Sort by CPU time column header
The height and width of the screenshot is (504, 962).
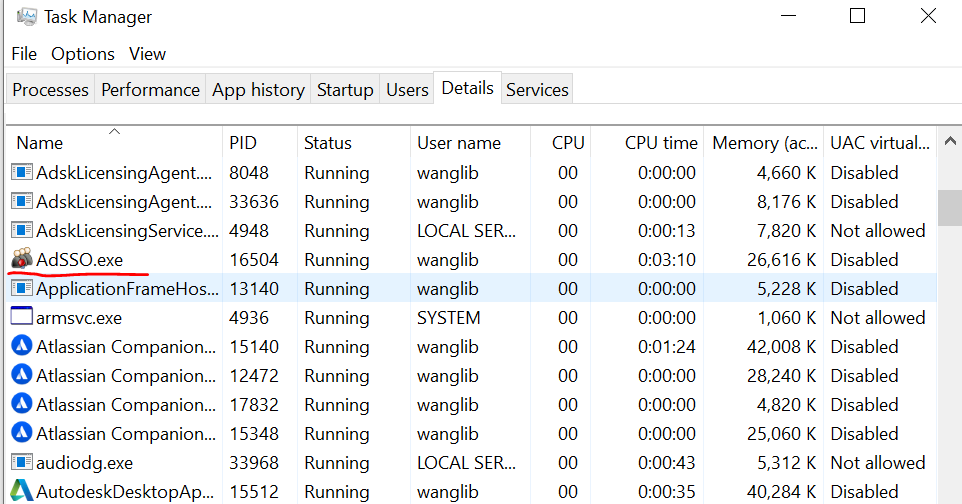(x=661, y=144)
